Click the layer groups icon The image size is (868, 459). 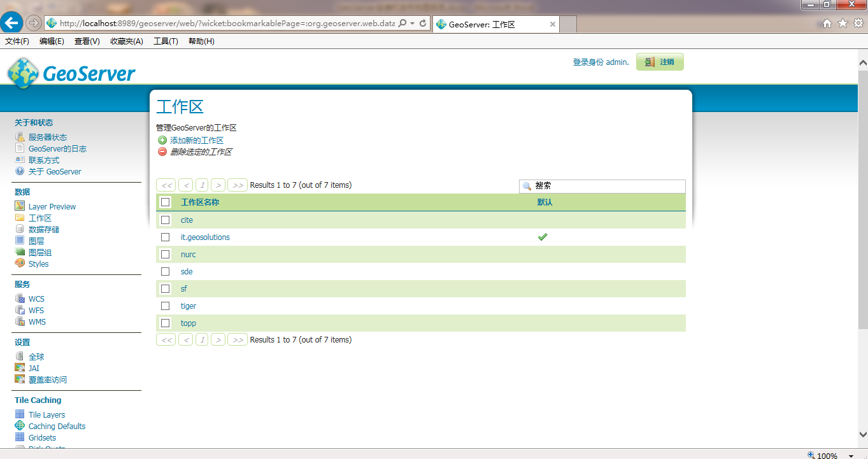pos(20,252)
